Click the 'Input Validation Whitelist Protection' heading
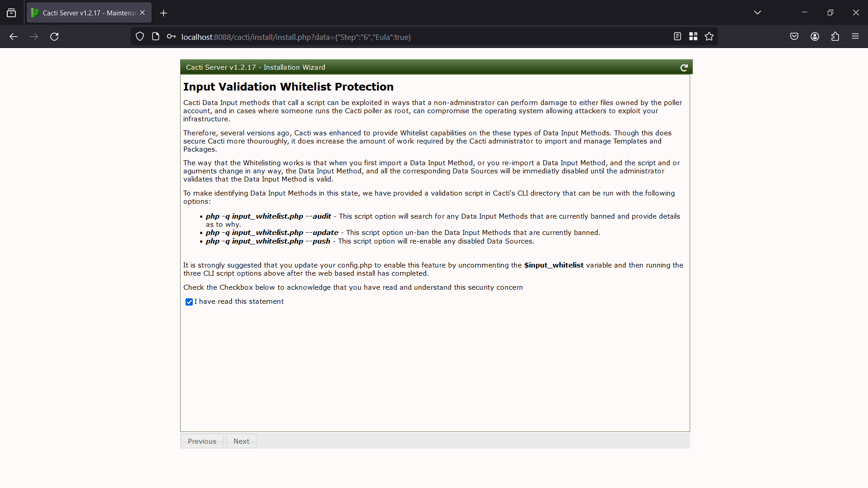The width and height of the screenshot is (868, 488). coord(288,87)
